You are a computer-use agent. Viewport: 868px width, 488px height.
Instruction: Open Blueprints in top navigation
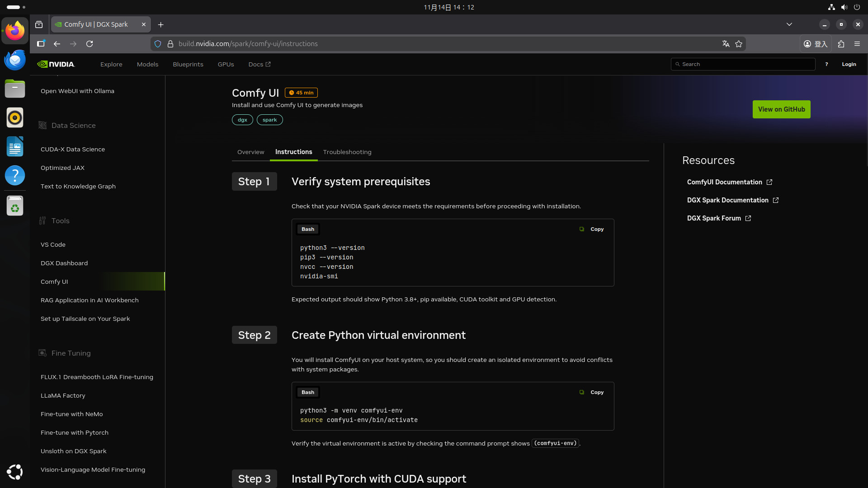188,64
